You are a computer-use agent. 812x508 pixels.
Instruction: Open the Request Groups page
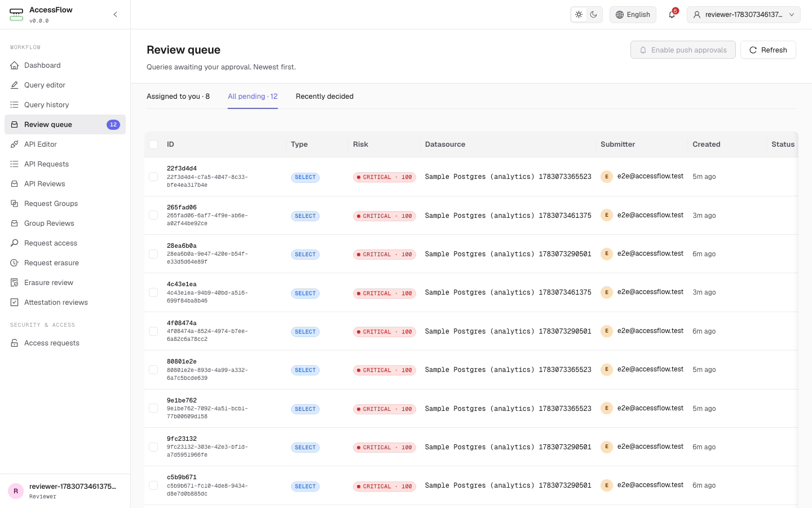tap(65, 204)
